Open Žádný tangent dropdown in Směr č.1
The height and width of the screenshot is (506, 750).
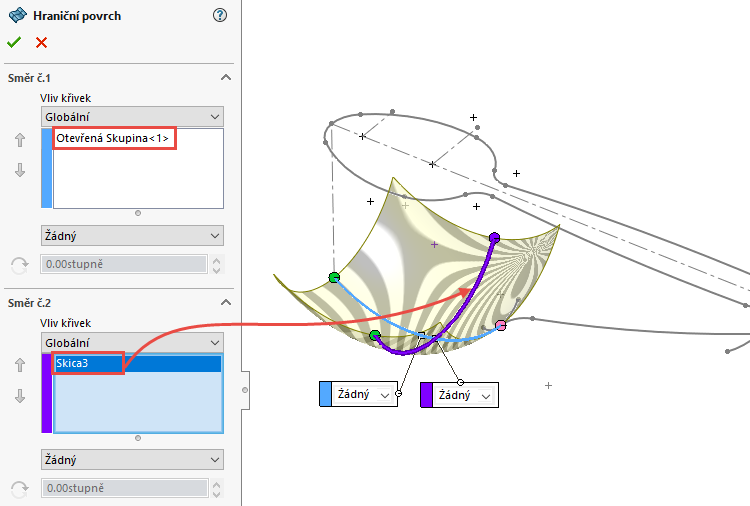click(x=132, y=236)
